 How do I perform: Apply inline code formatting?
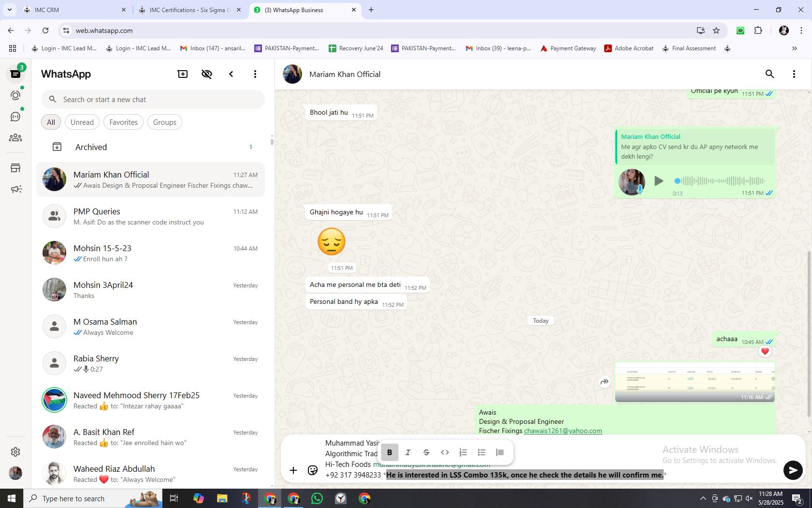pyautogui.click(x=445, y=452)
